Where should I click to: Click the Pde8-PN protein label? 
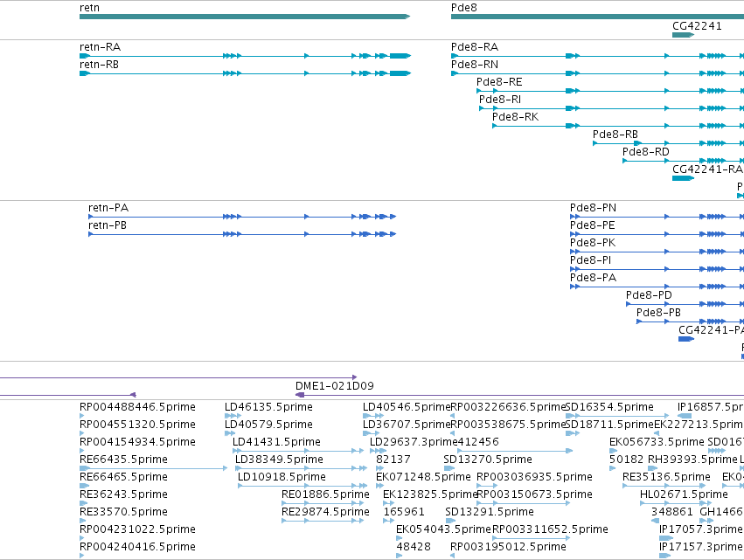[593, 208]
